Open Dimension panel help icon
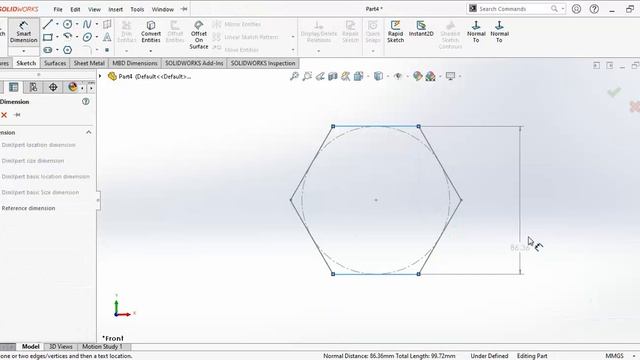This screenshot has height=360, width=640. click(x=86, y=102)
